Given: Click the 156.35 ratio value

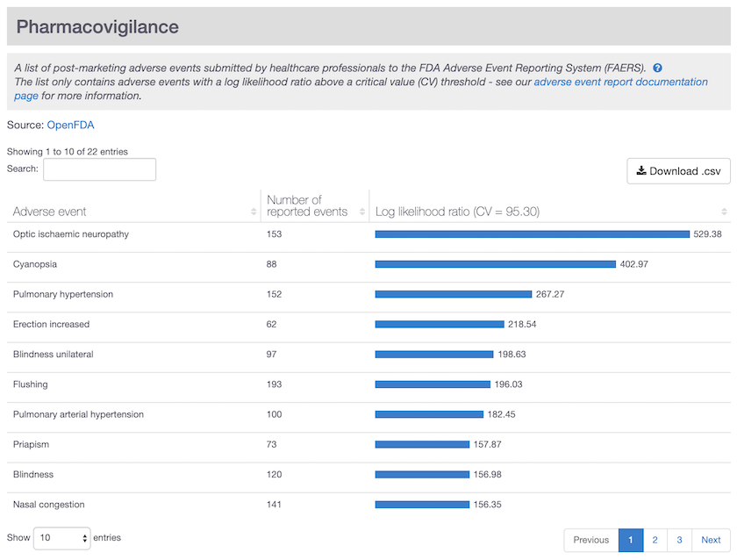Looking at the screenshot, I should (488, 505).
